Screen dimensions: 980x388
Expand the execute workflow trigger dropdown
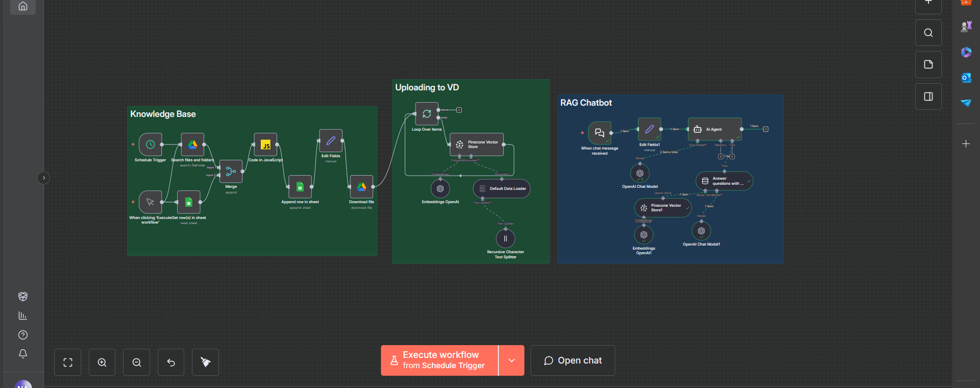(511, 360)
